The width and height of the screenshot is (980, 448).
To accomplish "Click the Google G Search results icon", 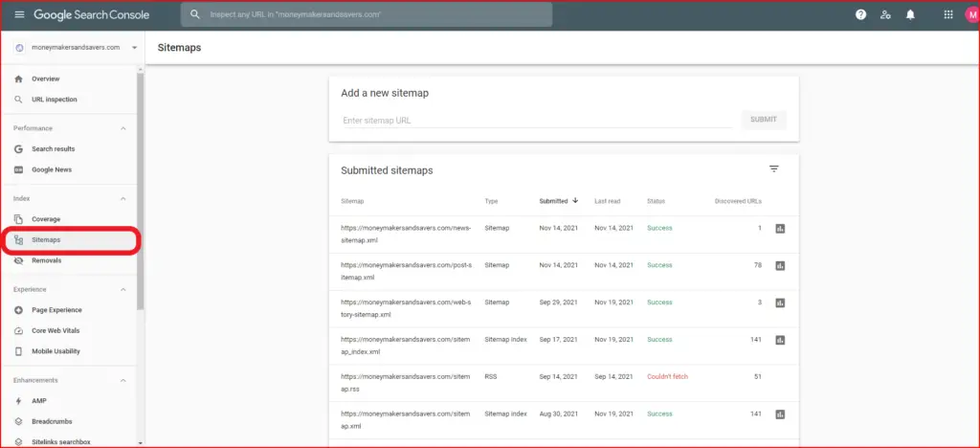I will tap(19, 148).
